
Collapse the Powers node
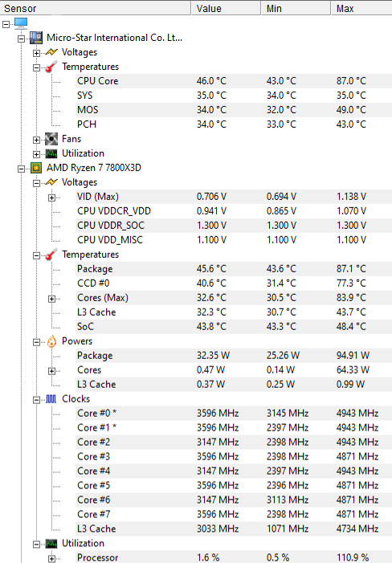pos(36,342)
